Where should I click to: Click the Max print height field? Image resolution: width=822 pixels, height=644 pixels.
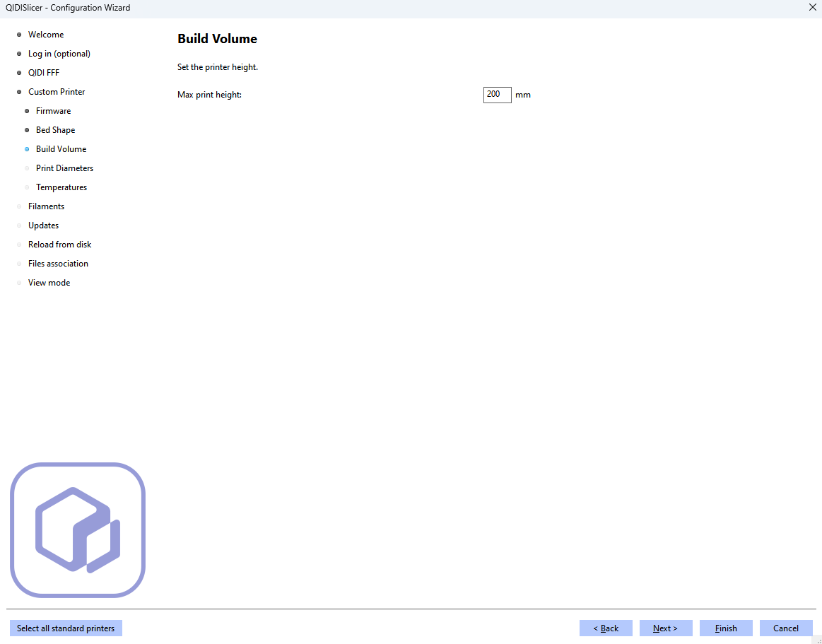(497, 95)
